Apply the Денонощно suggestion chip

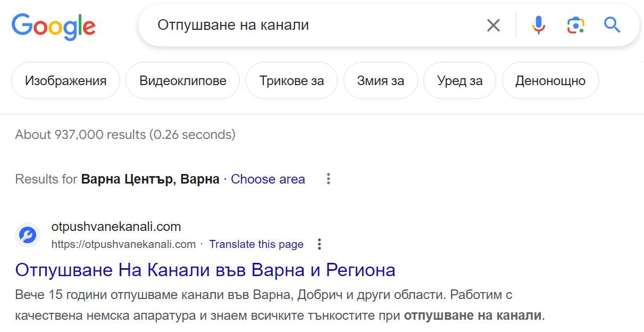(x=550, y=81)
